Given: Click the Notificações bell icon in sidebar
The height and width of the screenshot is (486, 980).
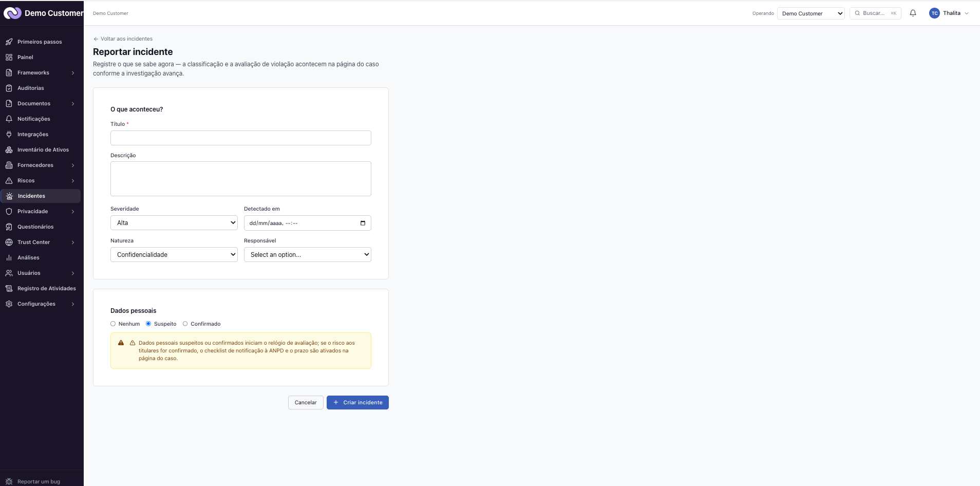Looking at the screenshot, I should click(x=9, y=119).
